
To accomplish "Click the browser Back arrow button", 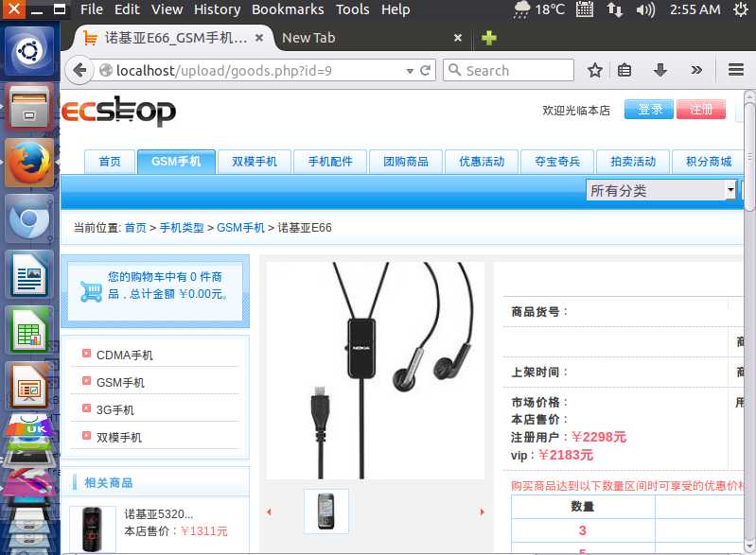I will point(79,70).
